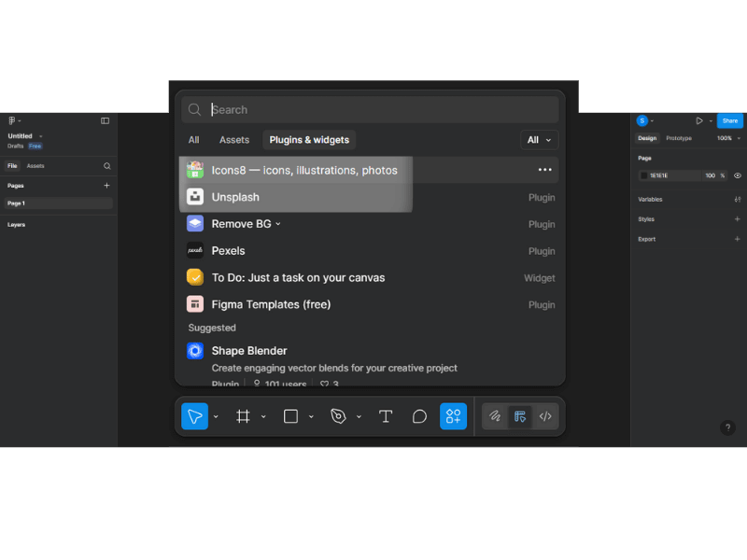Switch to the File tab in left panel

point(12,166)
